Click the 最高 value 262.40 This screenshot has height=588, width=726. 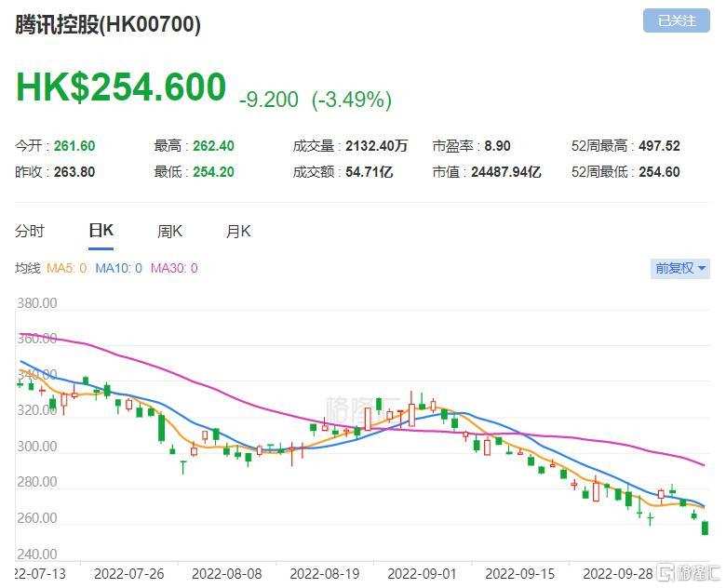(213, 146)
